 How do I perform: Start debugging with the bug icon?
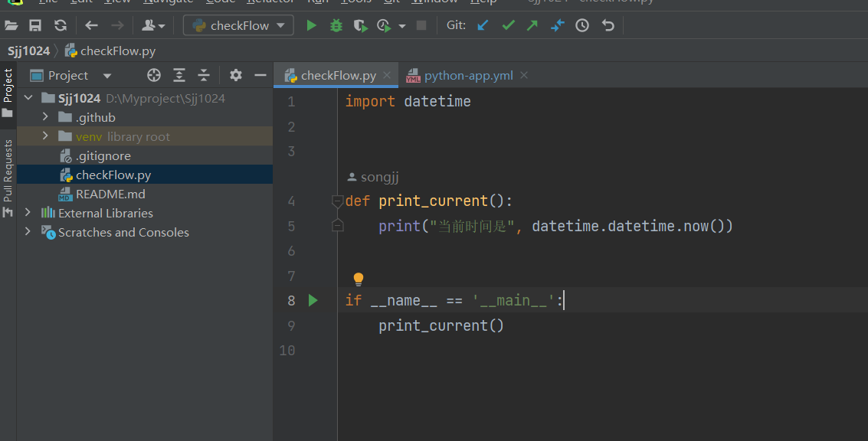coord(336,25)
